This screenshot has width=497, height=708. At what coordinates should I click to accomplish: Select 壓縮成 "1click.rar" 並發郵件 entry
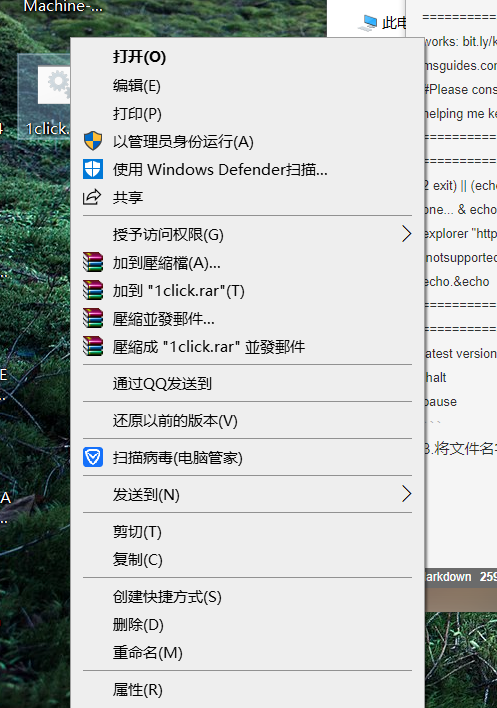pyautogui.click(x=247, y=346)
